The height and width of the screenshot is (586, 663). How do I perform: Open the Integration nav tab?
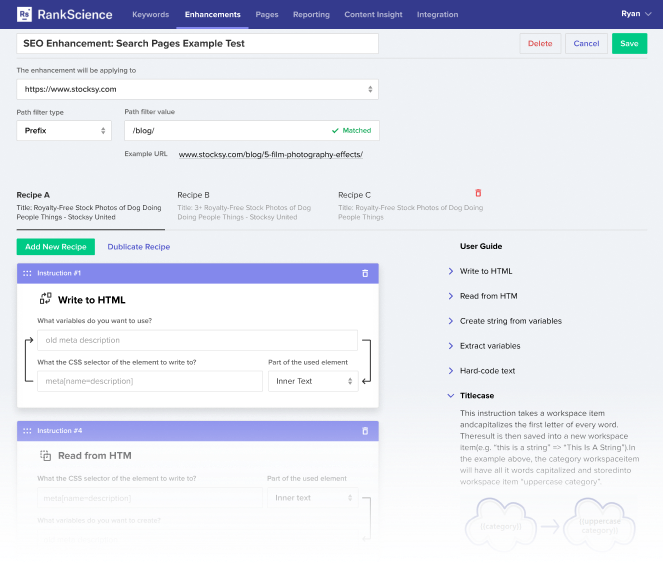(437, 14)
